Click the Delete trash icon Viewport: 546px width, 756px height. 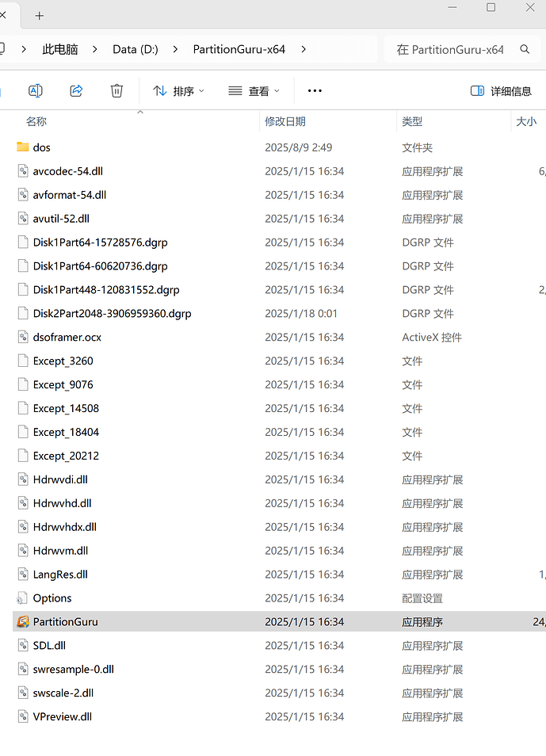[x=116, y=90]
